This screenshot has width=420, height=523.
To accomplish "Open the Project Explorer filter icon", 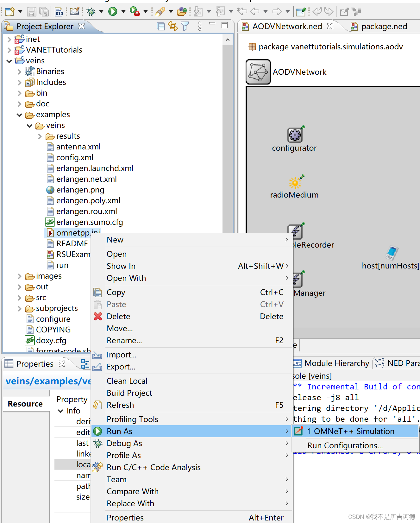I will pos(185,26).
